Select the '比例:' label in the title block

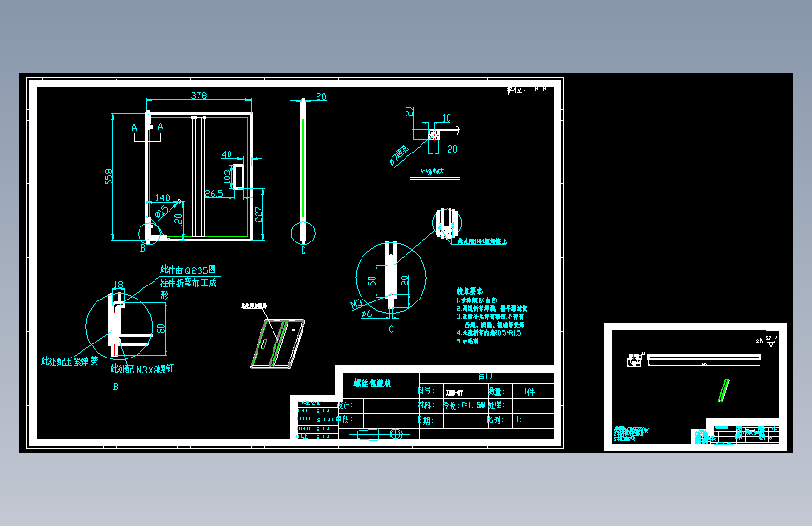click(x=495, y=420)
